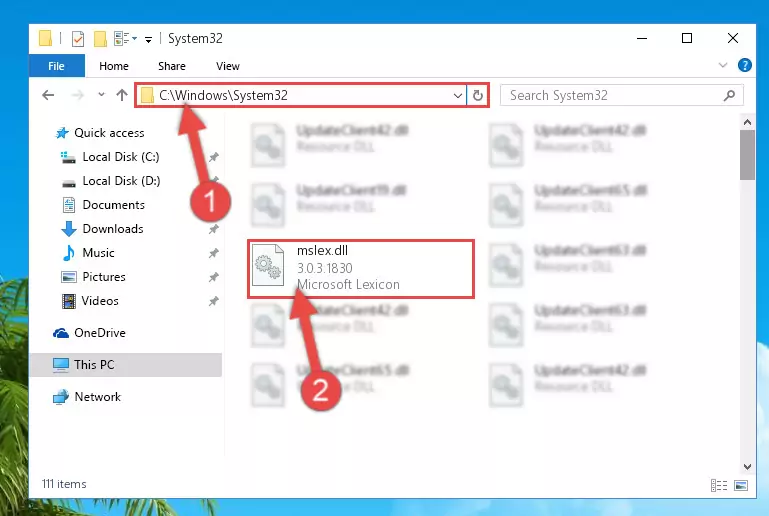The image size is (769, 516).
Task: Click the Search System32 field
Action: [x=621, y=95]
